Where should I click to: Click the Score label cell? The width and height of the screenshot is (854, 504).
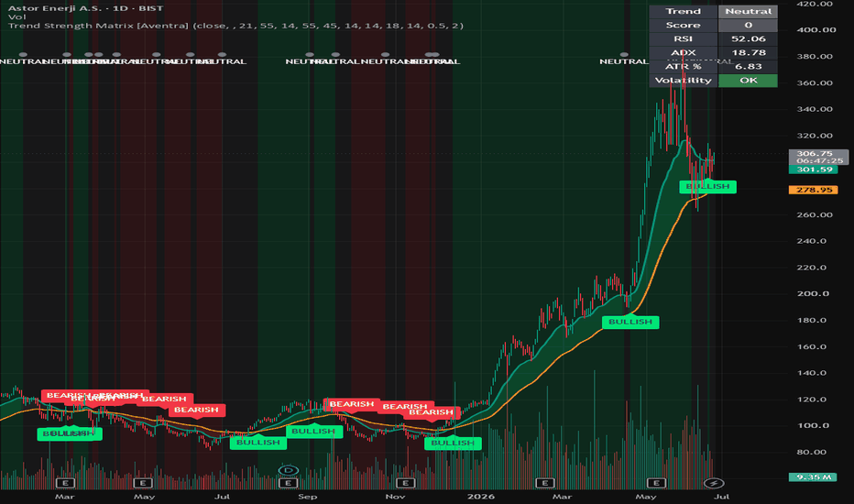[x=683, y=25]
